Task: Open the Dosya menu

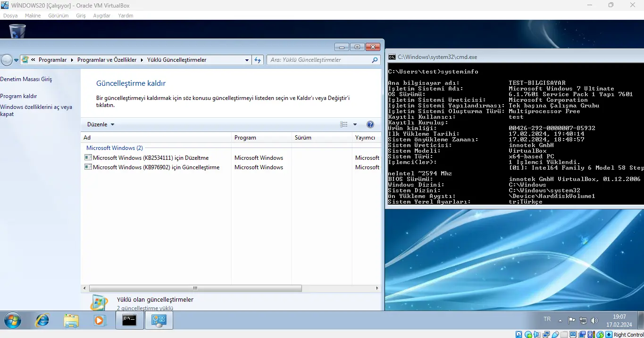Action: (x=10, y=16)
